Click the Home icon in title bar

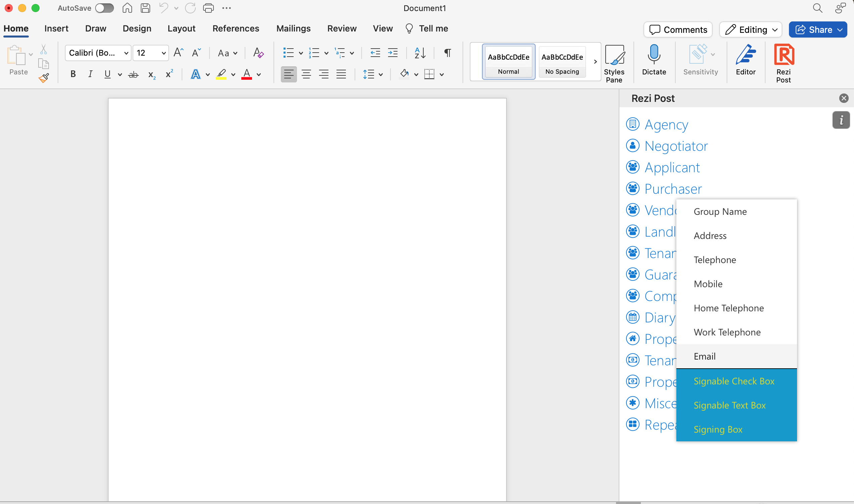click(x=127, y=8)
